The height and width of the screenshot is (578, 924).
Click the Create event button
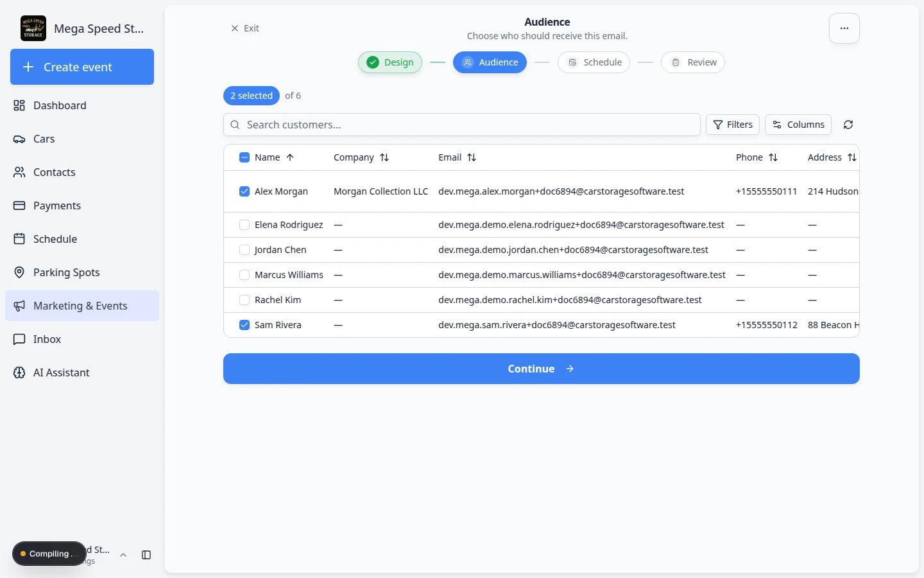tap(82, 67)
